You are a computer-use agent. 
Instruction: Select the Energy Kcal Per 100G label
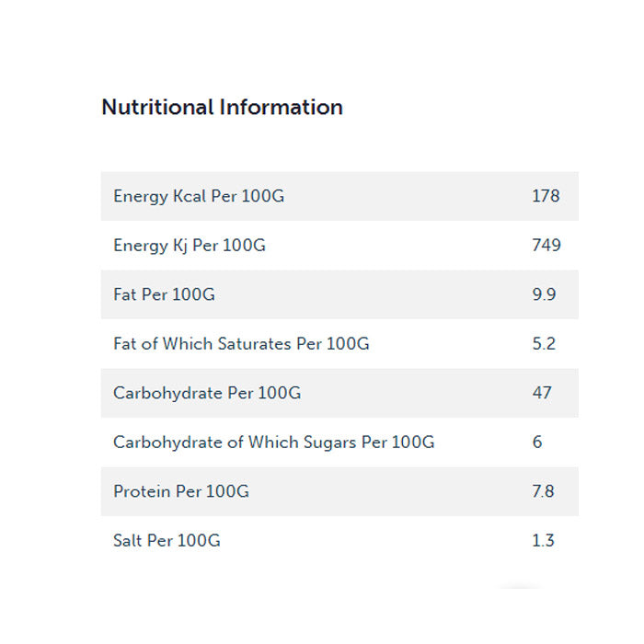(199, 196)
